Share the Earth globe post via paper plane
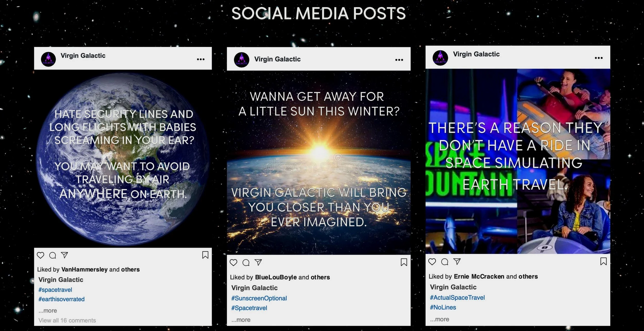This screenshot has width=644, height=331. [x=64, y=255]
